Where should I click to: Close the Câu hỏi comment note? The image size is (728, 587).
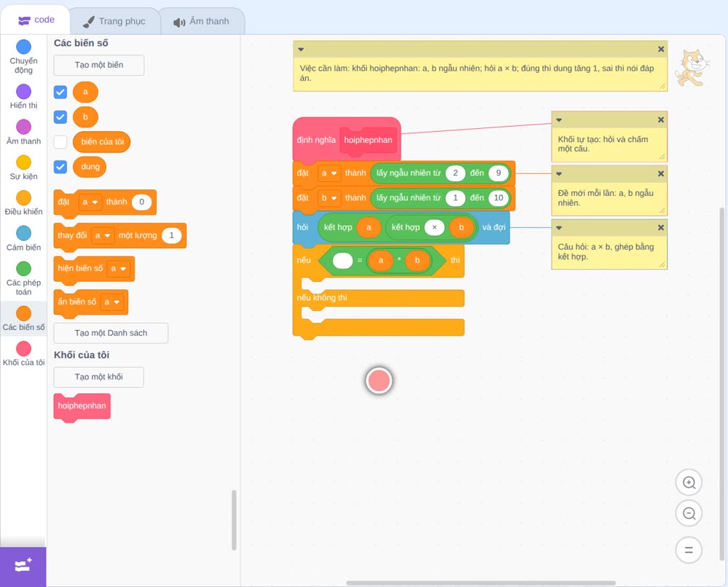(x=661, y=227)
